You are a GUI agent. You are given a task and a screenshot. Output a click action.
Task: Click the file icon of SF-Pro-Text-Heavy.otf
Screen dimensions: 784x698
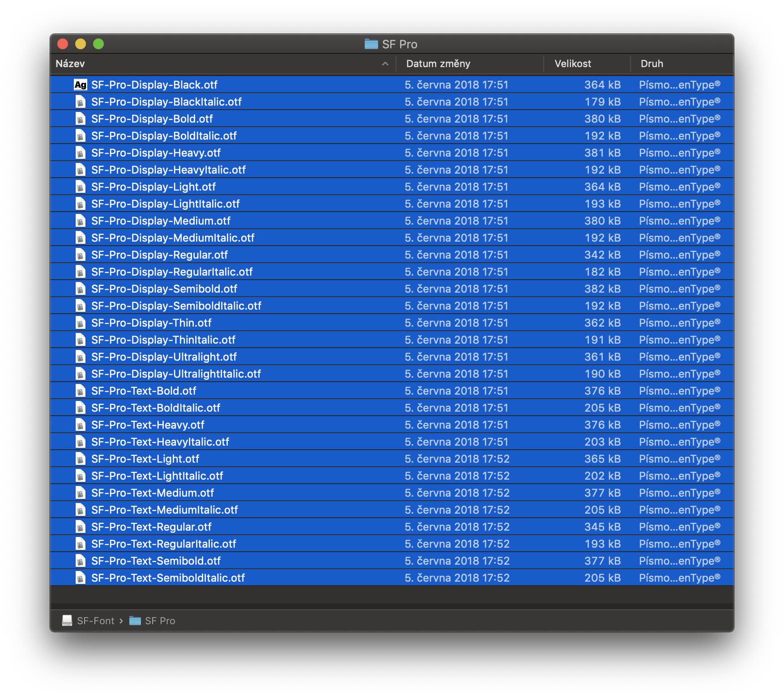[81, 425]
